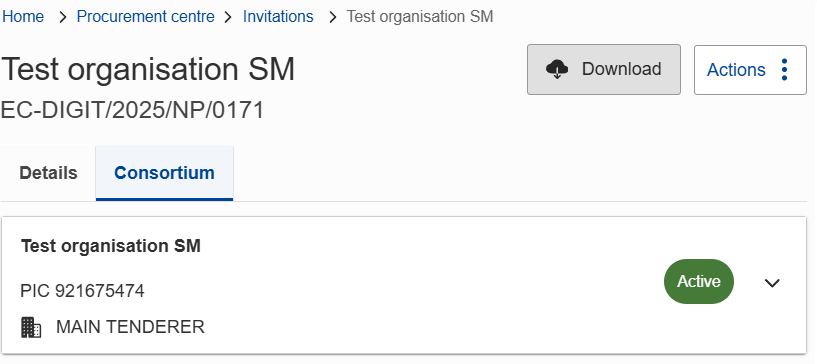The image size is (817, 364).
Task: Open the three vertical dots menu icon
Action: [785, 70]
